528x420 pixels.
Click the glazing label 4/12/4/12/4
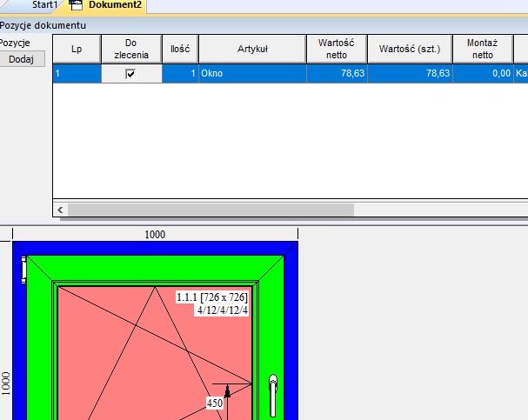[x=222, y=310]
